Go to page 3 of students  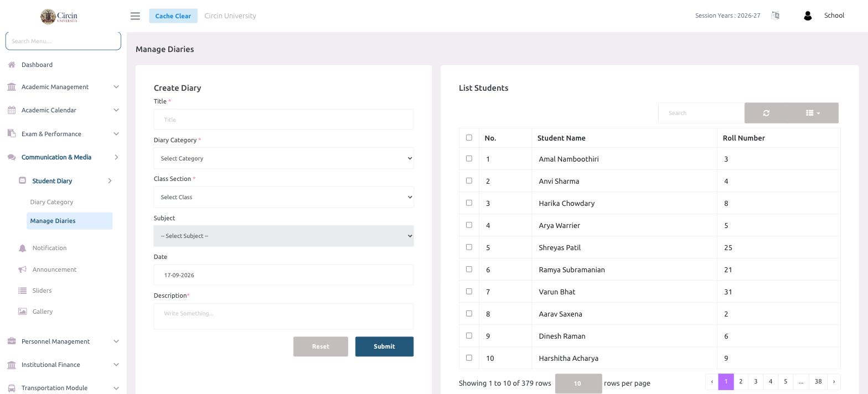[x=756, y=381]
